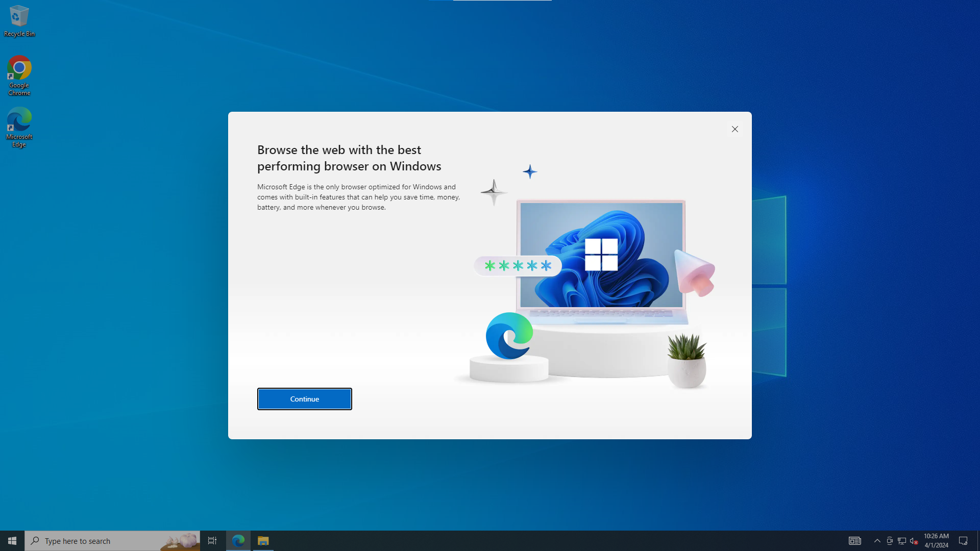Click the Show desktop strip at taskbar edge
The image size is (980, 551).
coord(978,541)
